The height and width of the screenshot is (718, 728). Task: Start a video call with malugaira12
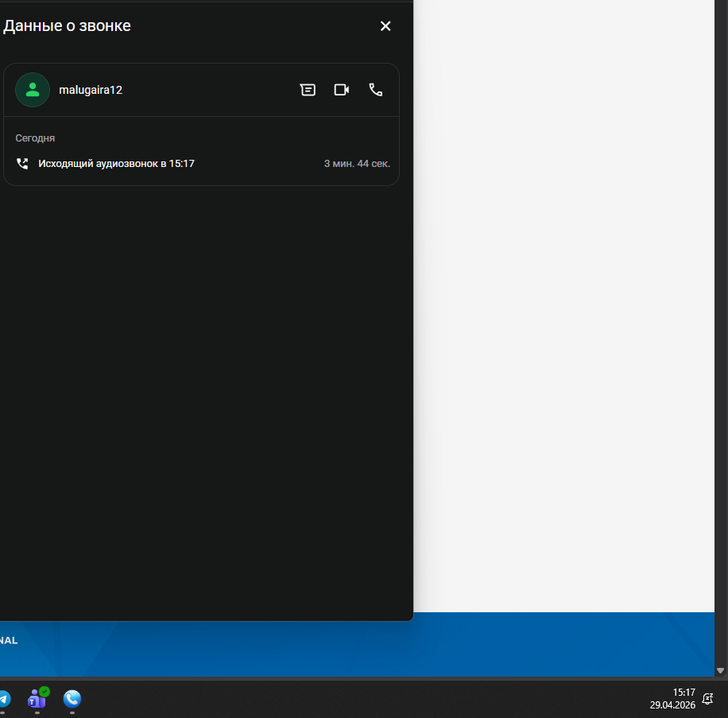coord(342,90)
